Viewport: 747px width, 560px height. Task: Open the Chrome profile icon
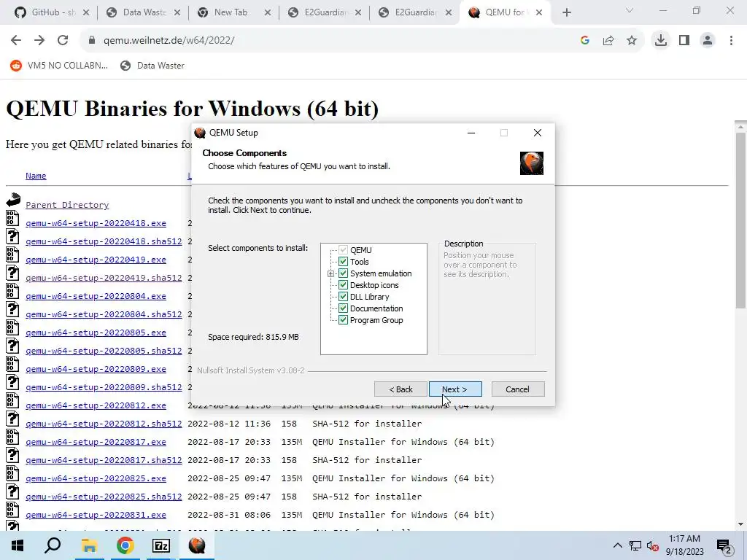coord(708,41)
